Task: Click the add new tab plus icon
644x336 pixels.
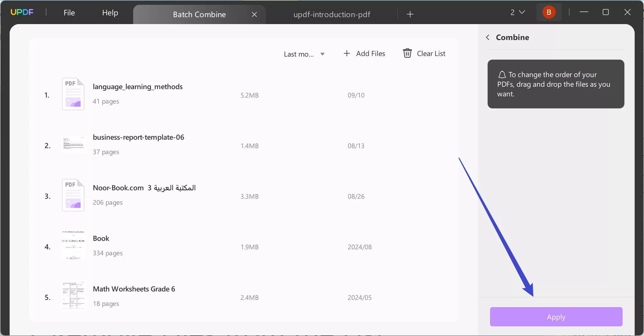Action: (x=410, y=14)
